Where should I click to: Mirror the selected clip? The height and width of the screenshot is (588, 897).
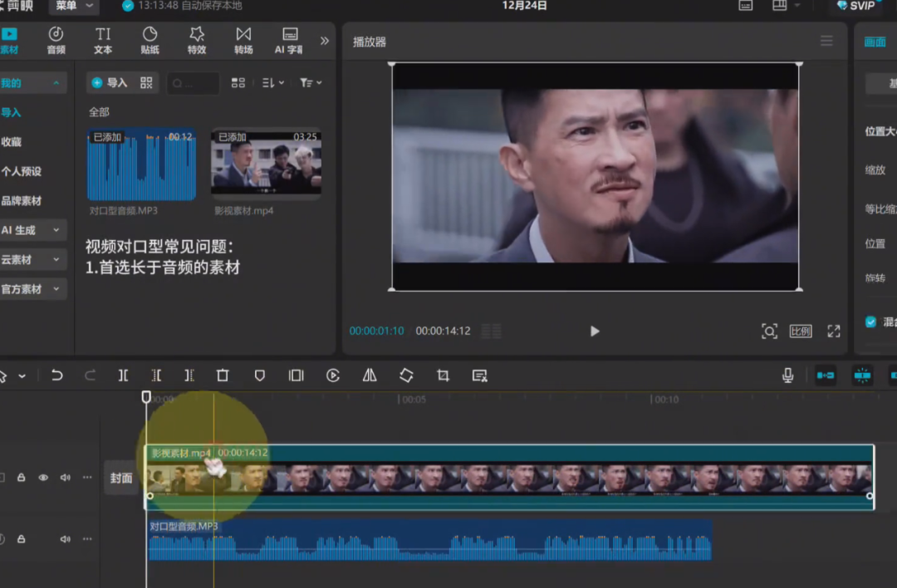(x=370, y=375)
